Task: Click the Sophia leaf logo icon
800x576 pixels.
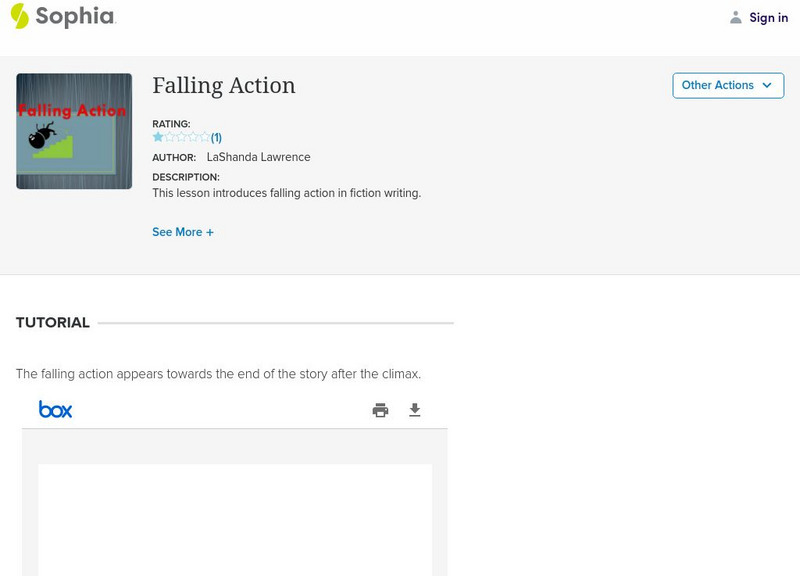Action: tap(19, 16)
